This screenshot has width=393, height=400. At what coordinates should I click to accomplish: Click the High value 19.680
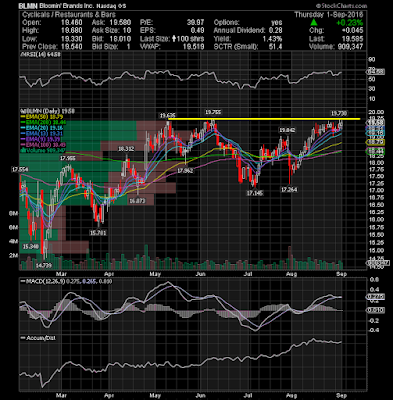(x=72, y=31)
